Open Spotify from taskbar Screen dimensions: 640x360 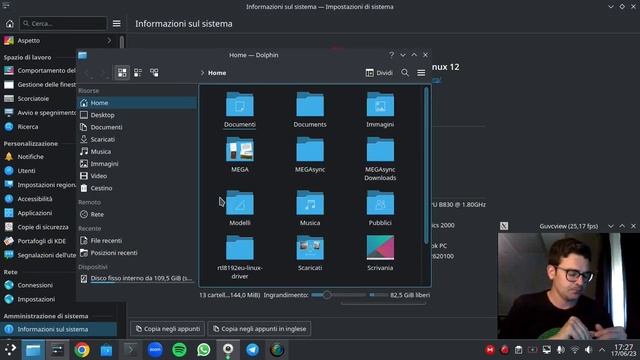(x=180, y=350)
